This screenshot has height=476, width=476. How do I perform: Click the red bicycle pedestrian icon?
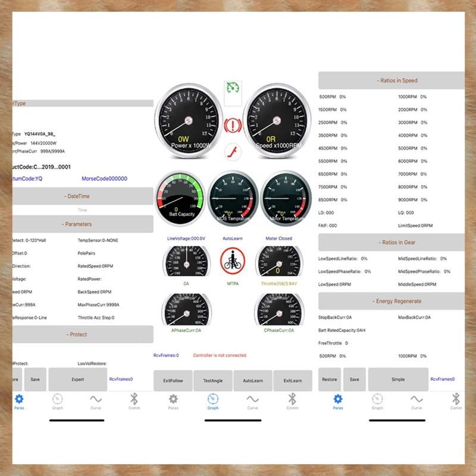233,261
